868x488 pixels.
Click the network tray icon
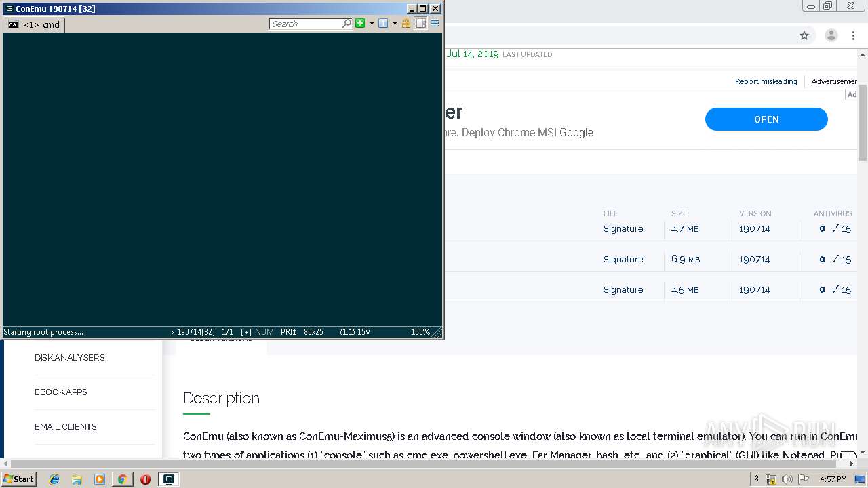point(771,479)
